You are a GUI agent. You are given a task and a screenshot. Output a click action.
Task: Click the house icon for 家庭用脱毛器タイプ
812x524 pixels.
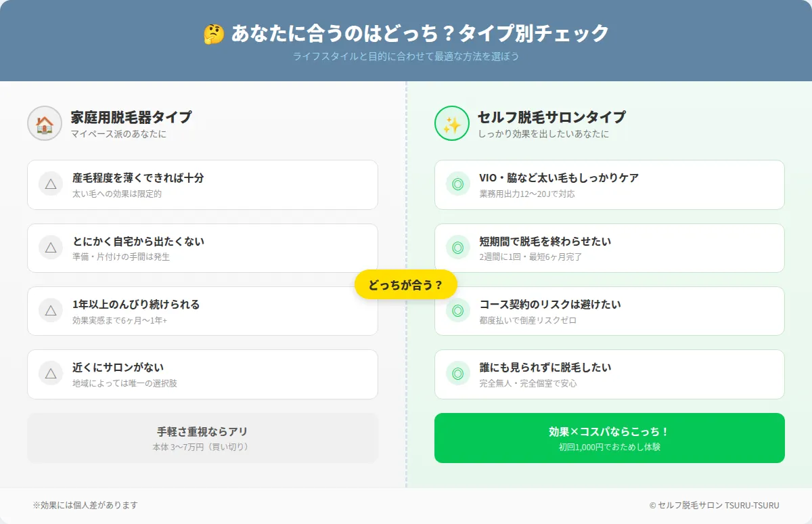(45, 124)
